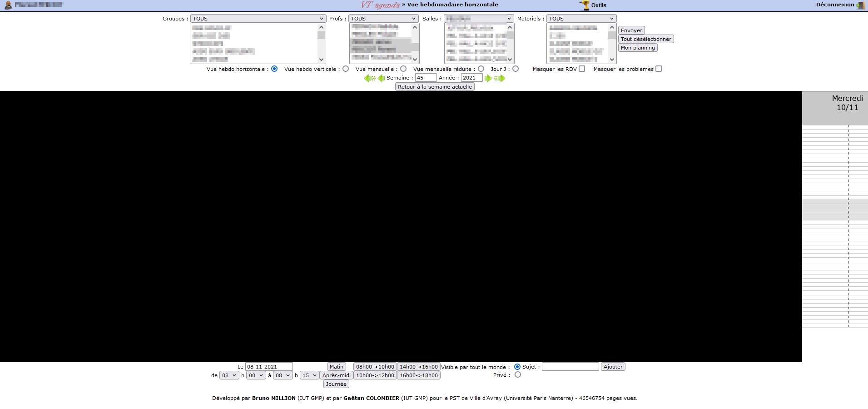Click the Déconnexion link text

pyautogui.click(x=835, y=5)
